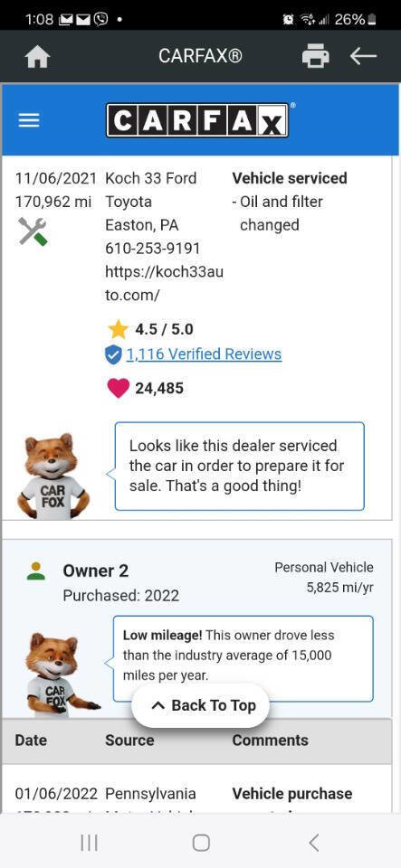Tap phone number 610-253-9191
401x868 pixels.
click(153, 248)
